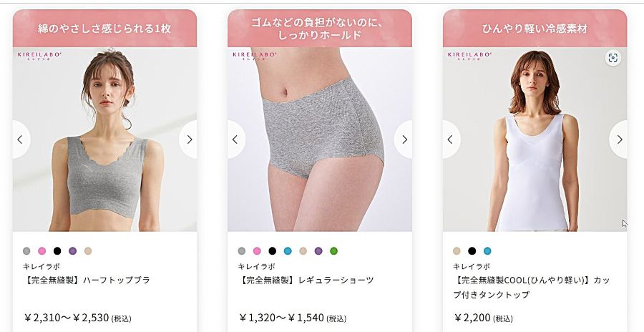The image size is (644, 332).
Task: Pick beige swatch for cup tank top
Action: coord(457,251)
